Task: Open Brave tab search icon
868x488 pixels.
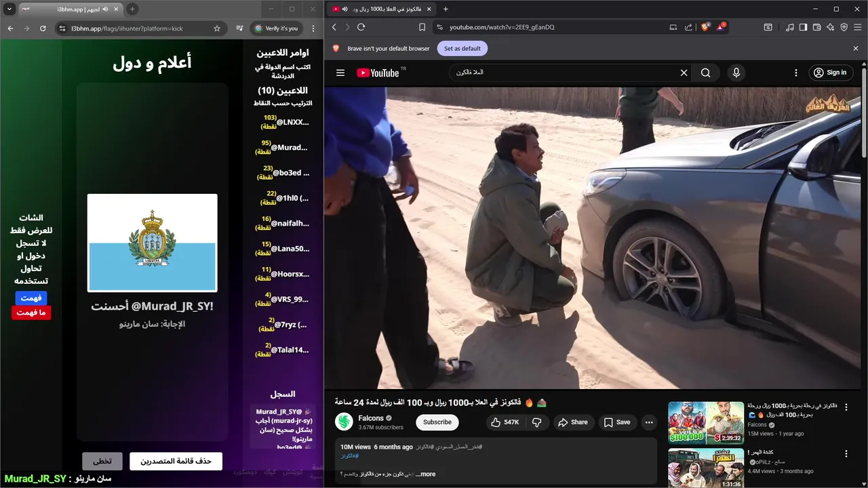Action: [x=768, y=27]
